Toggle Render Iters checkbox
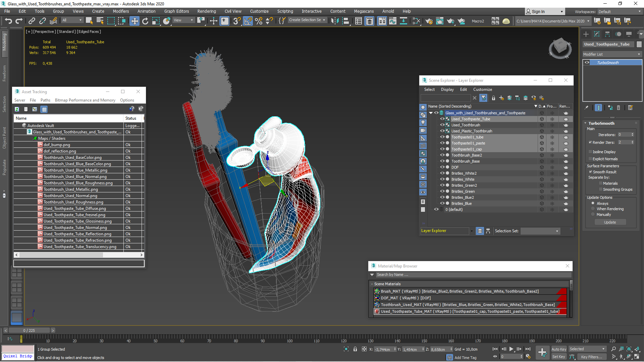 590,142
